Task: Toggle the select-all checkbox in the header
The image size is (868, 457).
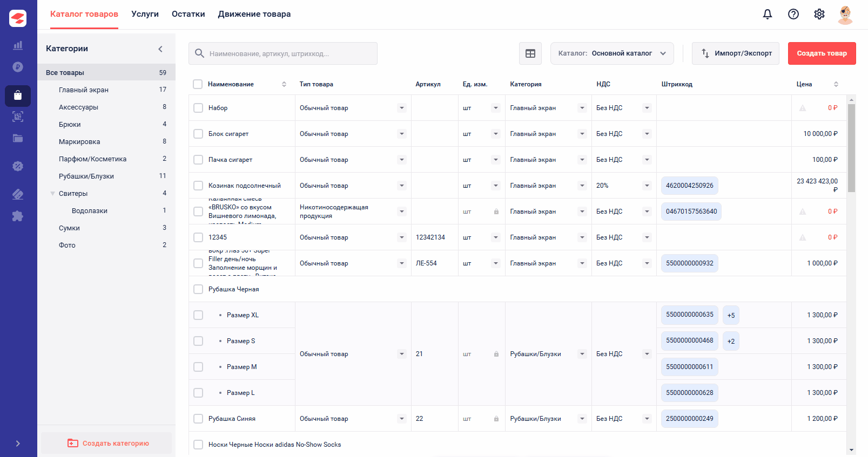Action: [198, 84]
